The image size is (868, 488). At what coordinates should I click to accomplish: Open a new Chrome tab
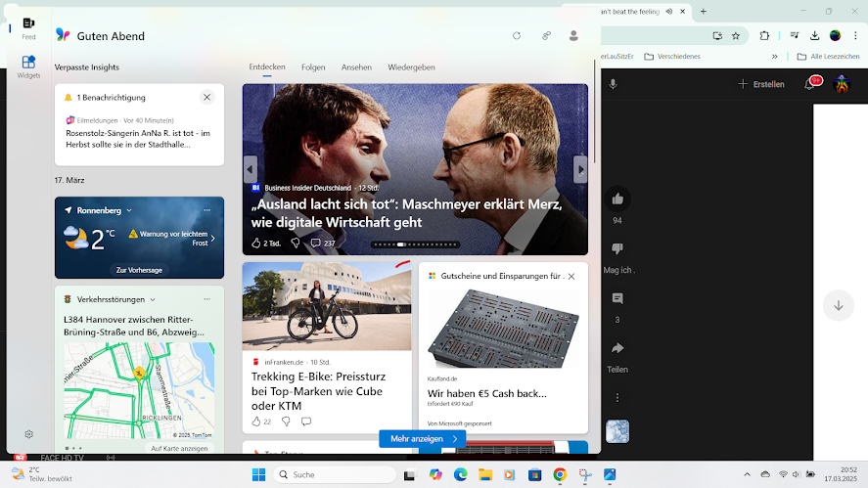pyautogui.click(x=703, y=11)
